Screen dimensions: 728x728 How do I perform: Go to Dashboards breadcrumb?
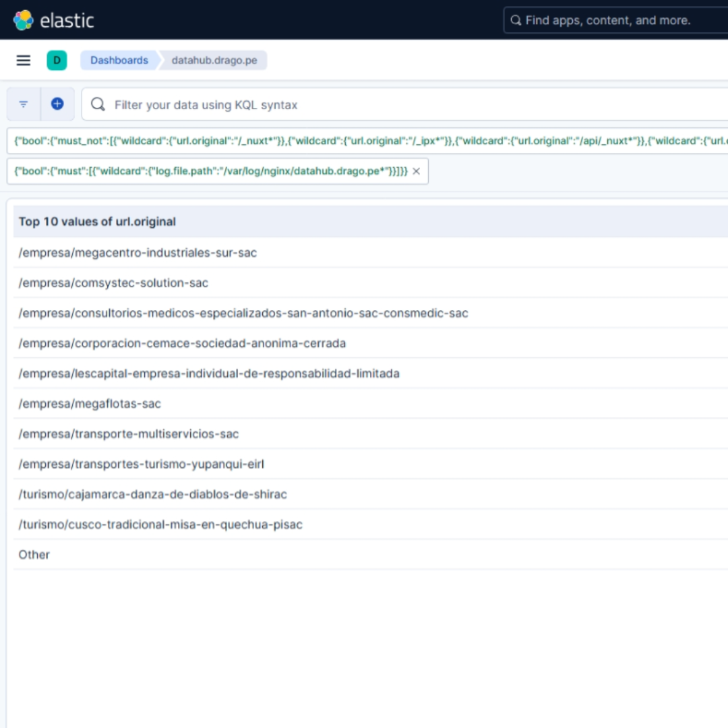119,61
